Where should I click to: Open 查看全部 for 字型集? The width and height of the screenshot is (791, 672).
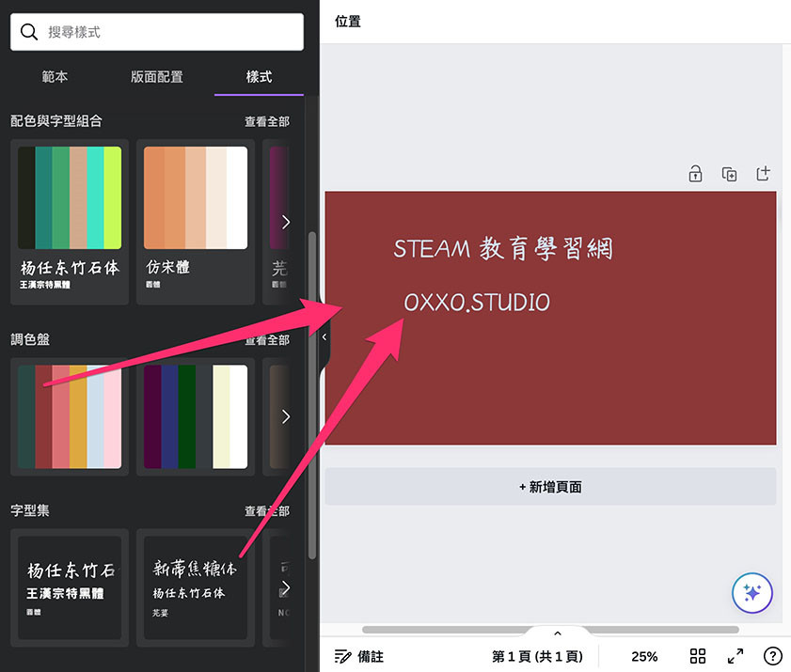pyautogui.click(x=267, y=510)
